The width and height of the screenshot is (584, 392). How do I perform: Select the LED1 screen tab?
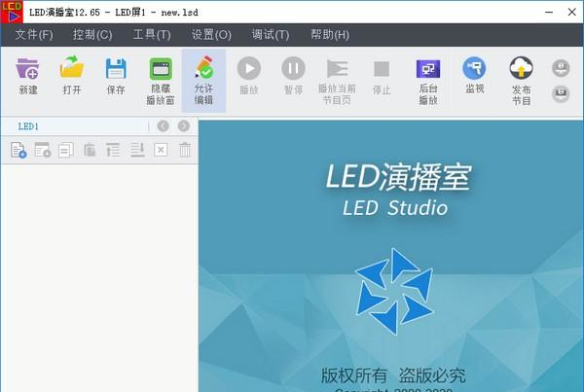coord(28,126)
